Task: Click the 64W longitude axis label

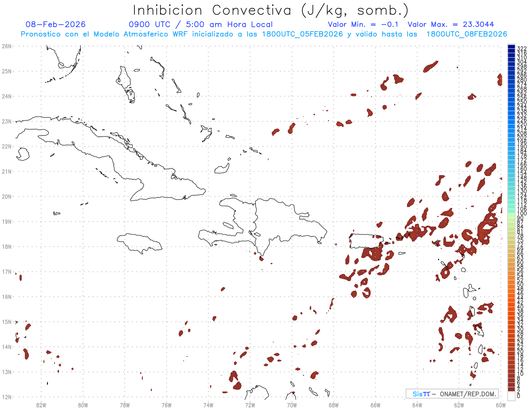Action: (417, 404)
